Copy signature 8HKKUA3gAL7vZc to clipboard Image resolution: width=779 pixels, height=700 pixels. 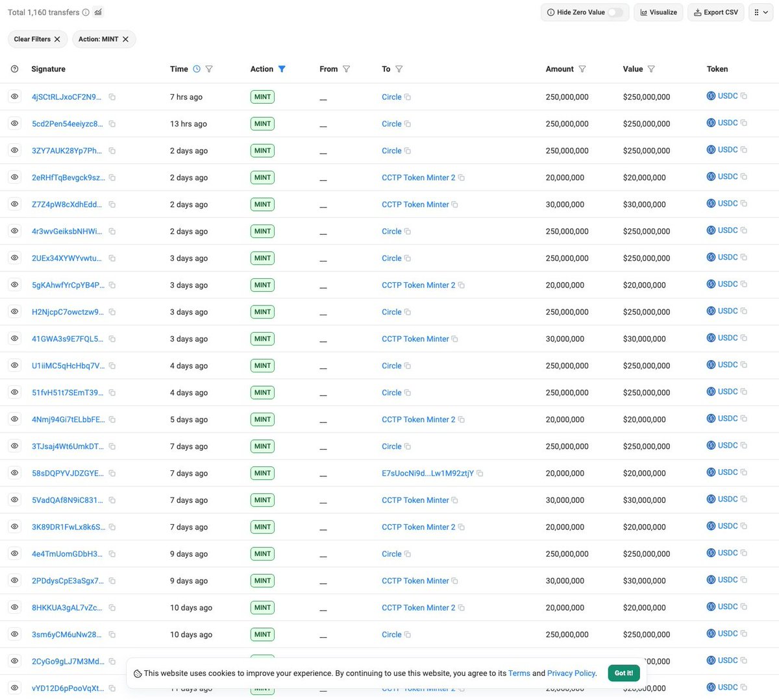[x=112, y=608]
